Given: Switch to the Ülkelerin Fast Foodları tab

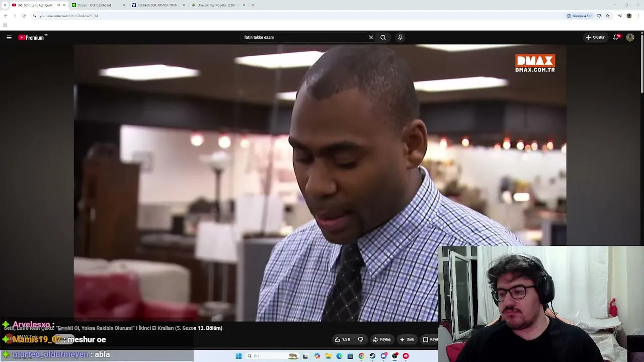Looking at the screenshot, I should tap(218, 5).
